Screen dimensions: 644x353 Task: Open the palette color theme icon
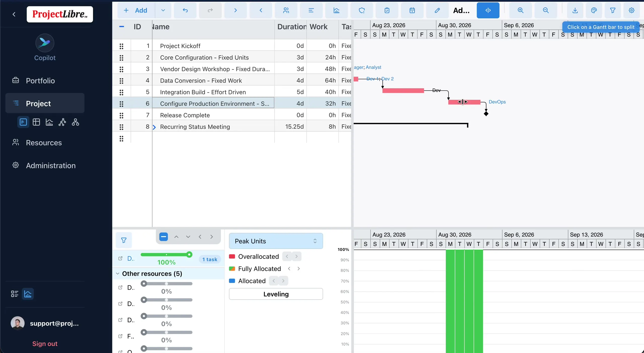click(594, 10)
